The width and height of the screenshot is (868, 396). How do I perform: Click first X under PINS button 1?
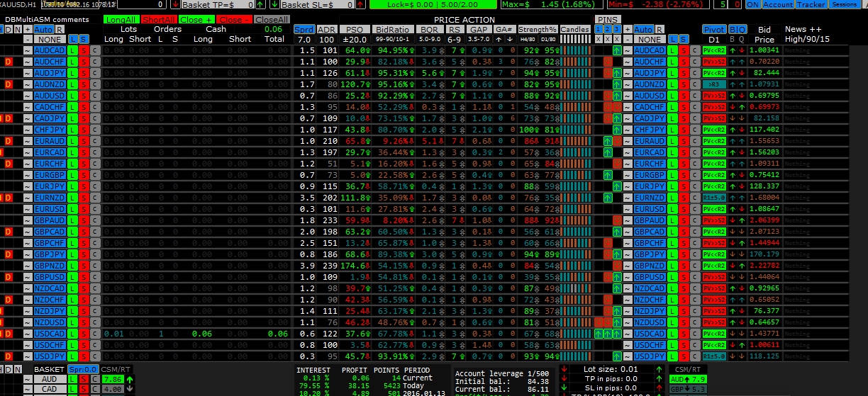point(598,39)
